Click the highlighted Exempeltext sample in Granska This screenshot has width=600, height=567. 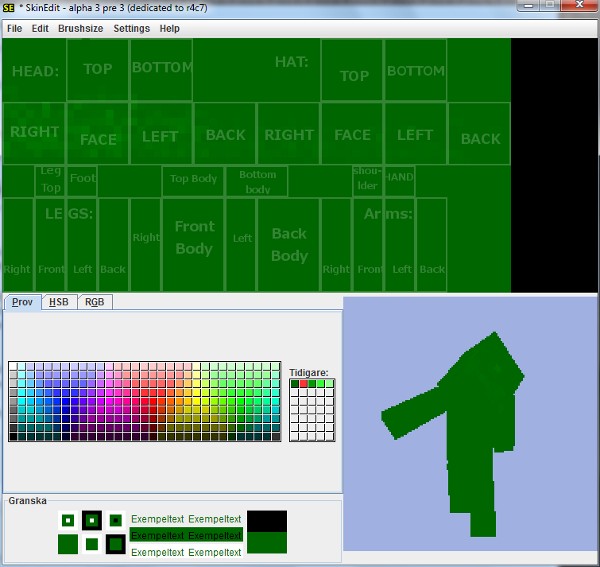point(186,535)
